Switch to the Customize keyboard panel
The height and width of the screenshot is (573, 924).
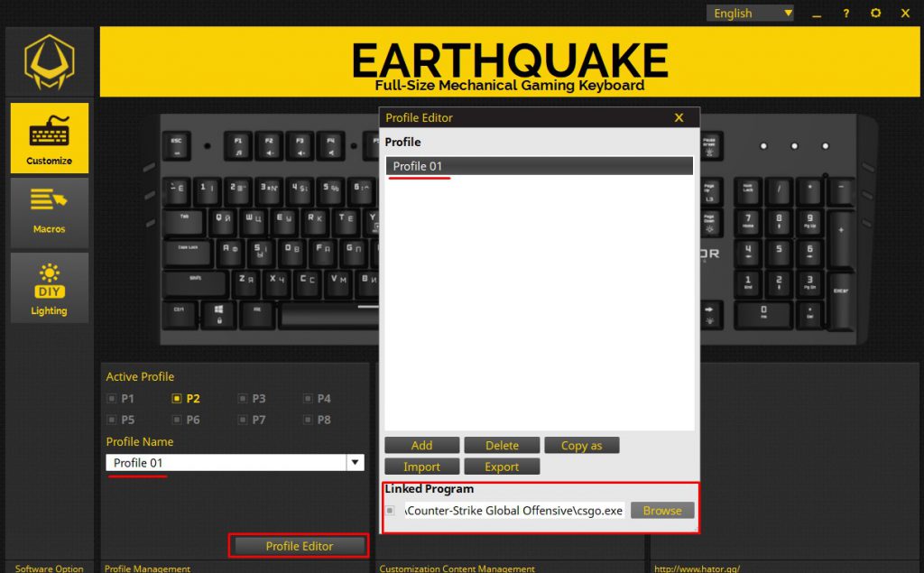point(49,137)
